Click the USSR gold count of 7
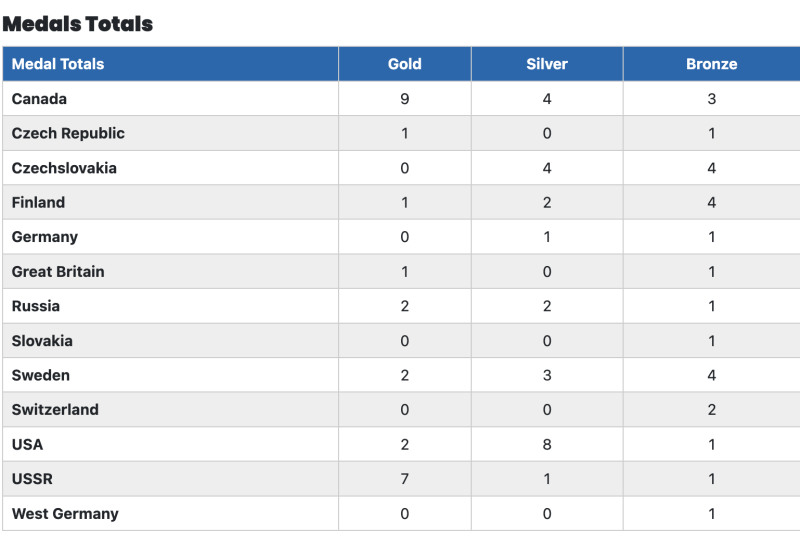 click(404, 479)
